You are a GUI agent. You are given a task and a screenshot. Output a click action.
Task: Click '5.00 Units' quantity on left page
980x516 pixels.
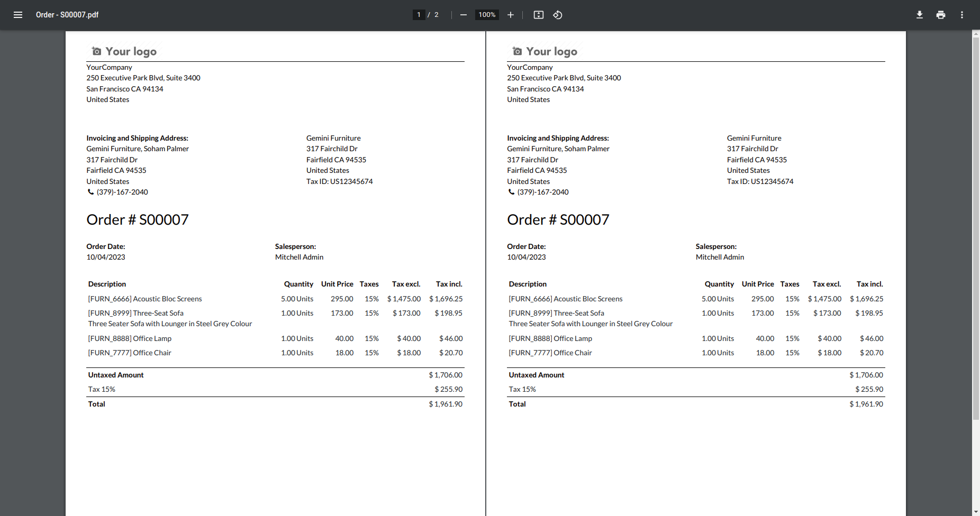pos(297,299)
